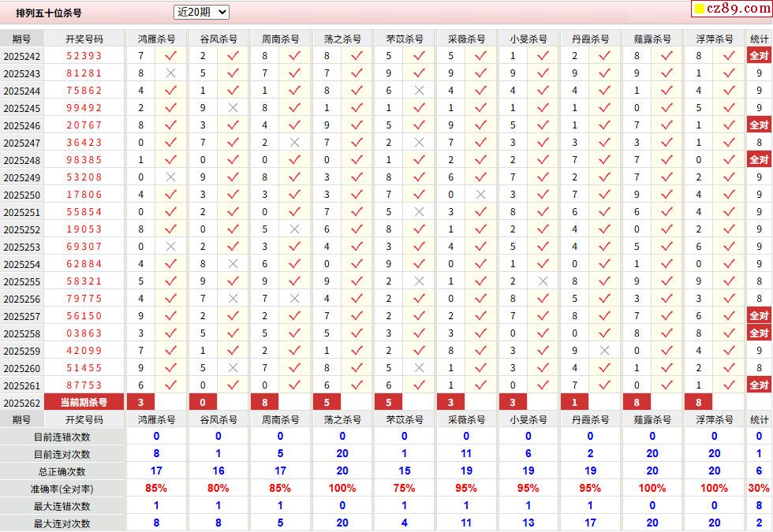The image size is (773, 532).
Task: Click the X mark in row 2025253 under 鸿雁杀号
Action: coord(170,246)
